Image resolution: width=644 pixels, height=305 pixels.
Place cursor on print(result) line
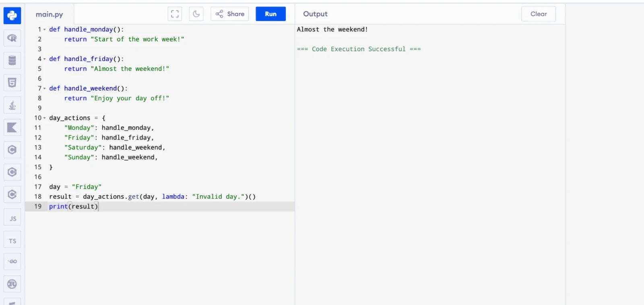pyautogui.click(x=160, y=206)
